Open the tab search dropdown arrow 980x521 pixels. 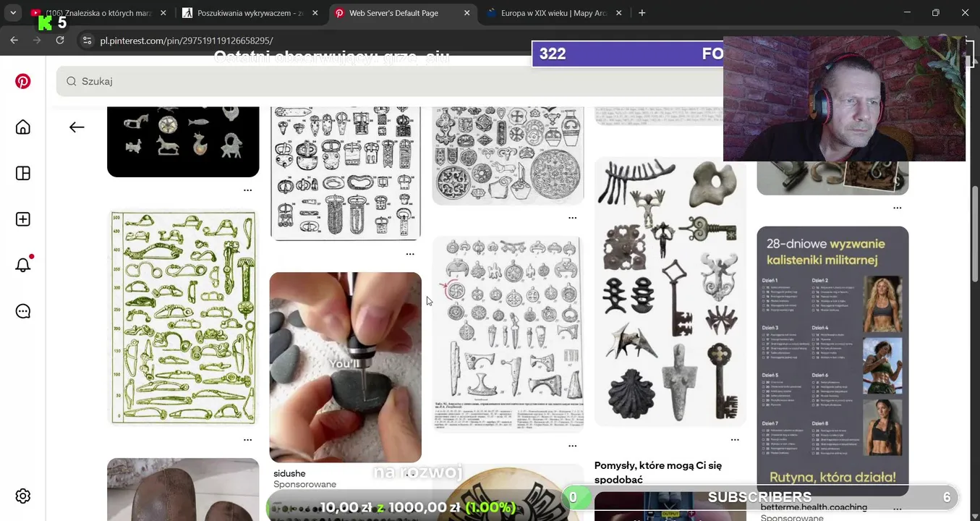point(13,13)
